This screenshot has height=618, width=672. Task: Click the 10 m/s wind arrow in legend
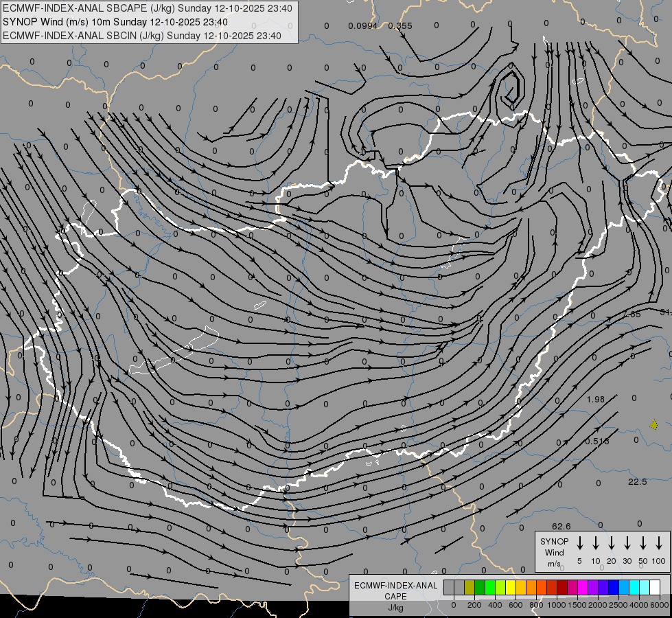coord(596,543)
